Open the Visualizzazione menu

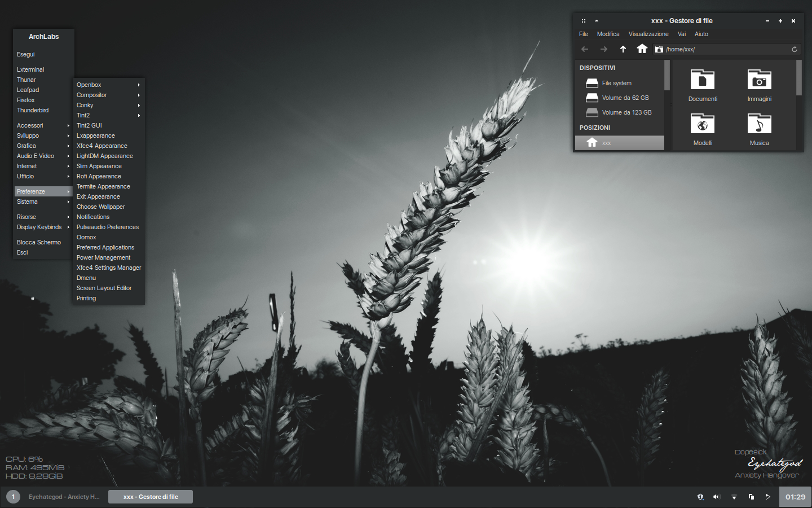[648, 34]
